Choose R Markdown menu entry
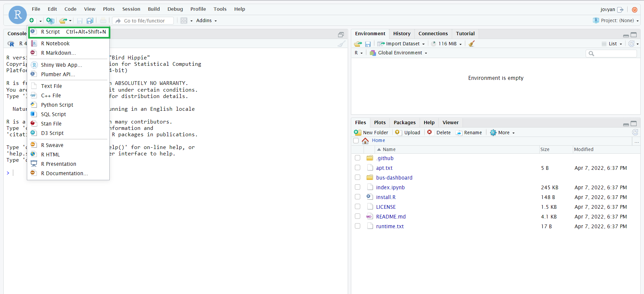 (x=68, y=53)
